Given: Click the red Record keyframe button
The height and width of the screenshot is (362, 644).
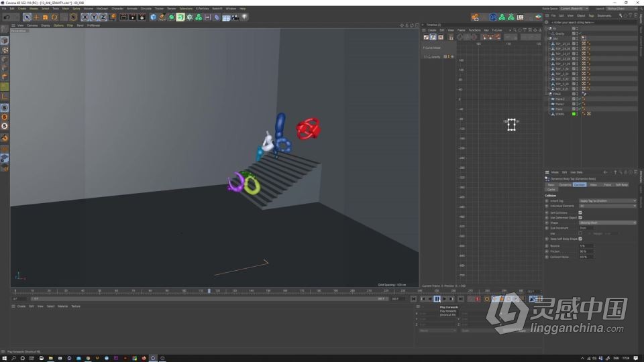Looking at the screenshot, I should 478,299.
